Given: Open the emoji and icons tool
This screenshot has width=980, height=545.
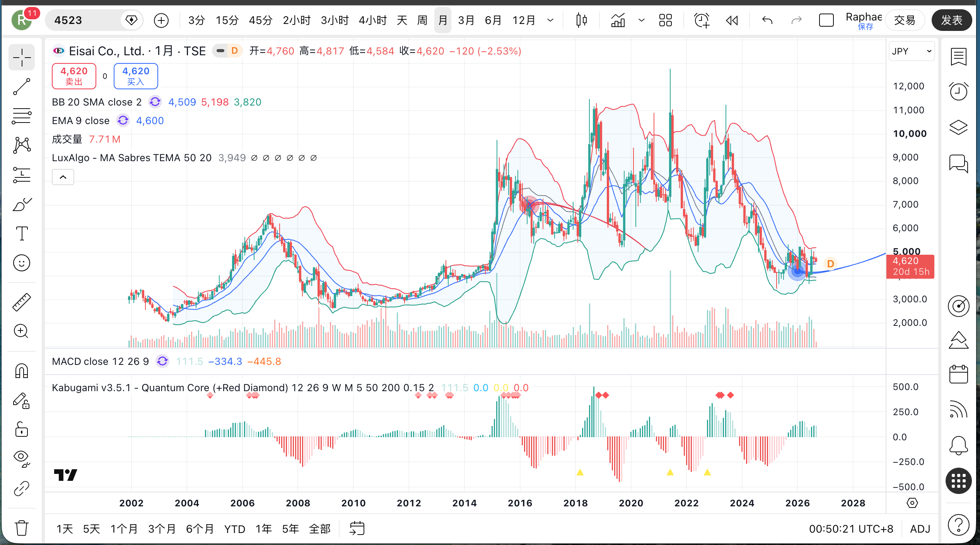Looking at the screenshot, I should pyautogui.click(x=22, y=263).
